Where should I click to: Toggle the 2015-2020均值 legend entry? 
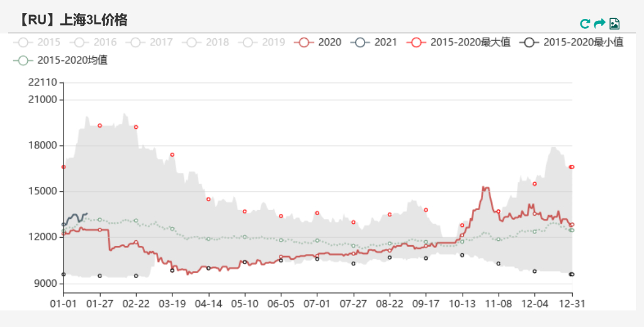point(60,60)
